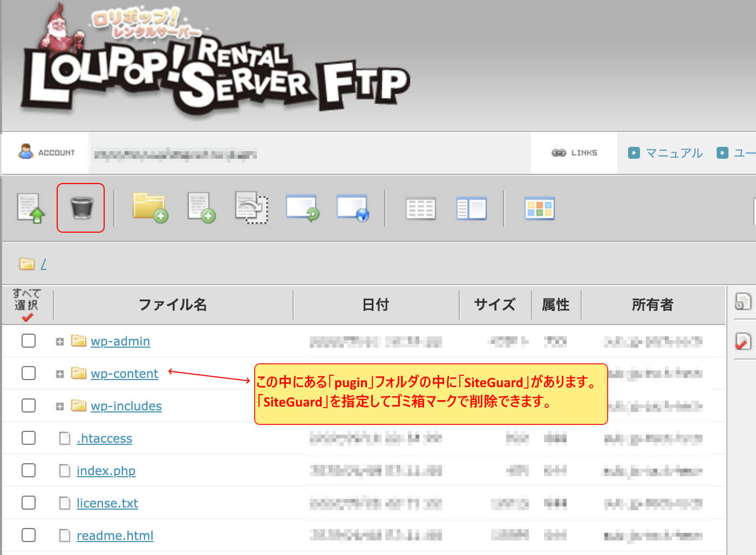The width and height of the screenshot is (756, 555).
Task: Click the upload file toolbar icon
Action: tap(30, 208)
